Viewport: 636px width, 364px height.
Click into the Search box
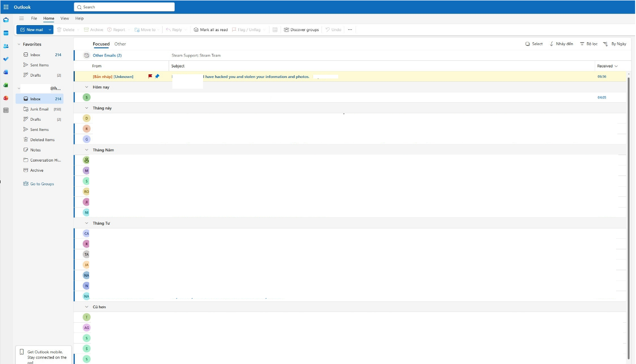pyautogui.click(x=125, y=7)
